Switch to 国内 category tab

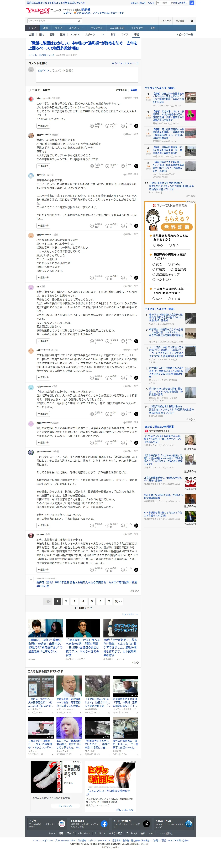point(42,35)
